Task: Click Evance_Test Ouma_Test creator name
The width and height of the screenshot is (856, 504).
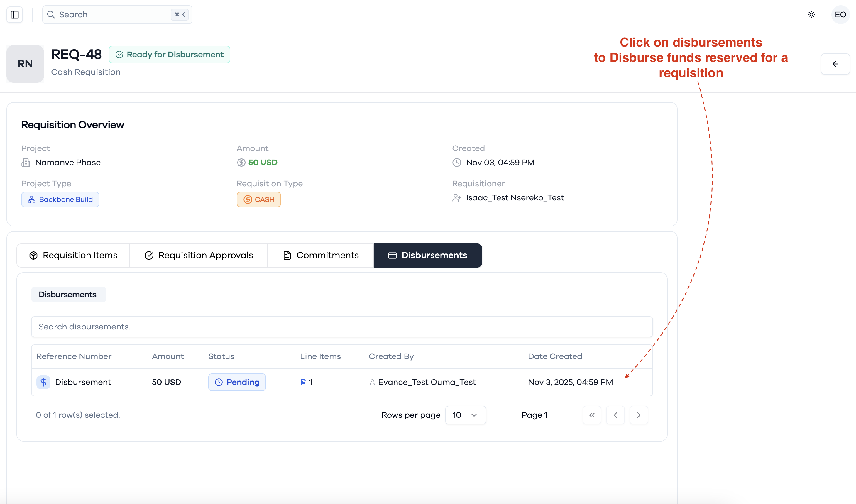Action: 427,383
